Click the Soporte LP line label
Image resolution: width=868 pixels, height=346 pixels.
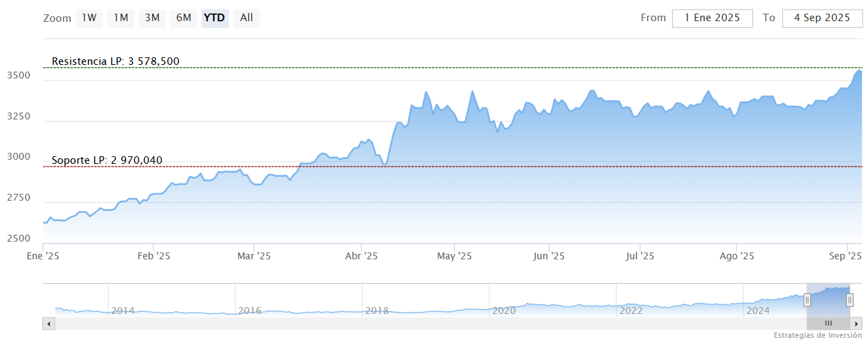point(107,160)
